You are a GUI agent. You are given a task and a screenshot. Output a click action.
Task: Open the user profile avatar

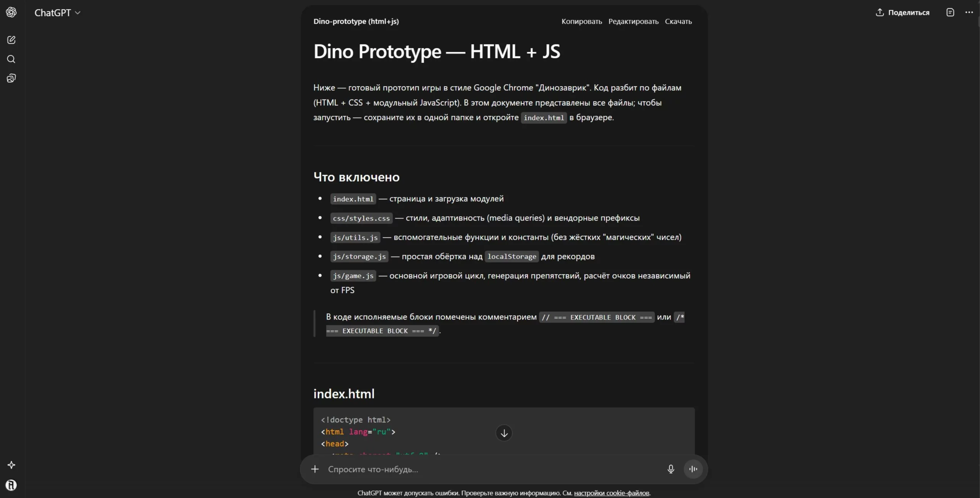pos(11,485)
